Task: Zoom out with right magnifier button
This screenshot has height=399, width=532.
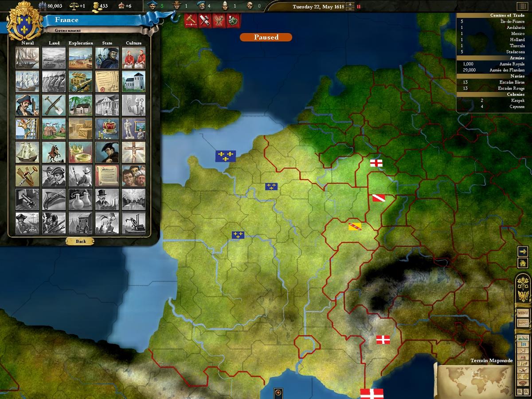Action: pos(526,392)
